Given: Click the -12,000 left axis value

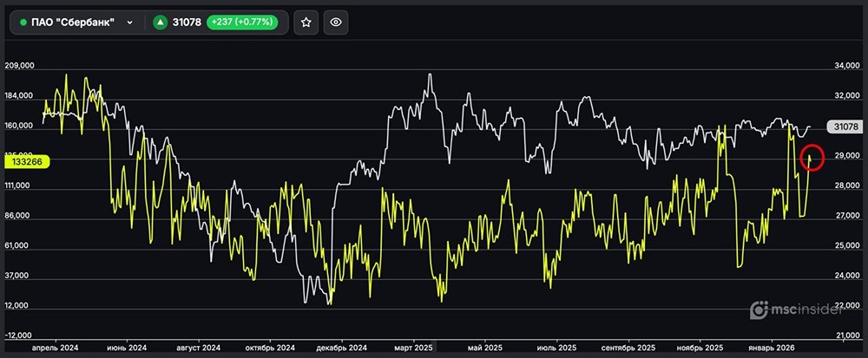Looking at the screenshot, I should click(x=19, y=335).
